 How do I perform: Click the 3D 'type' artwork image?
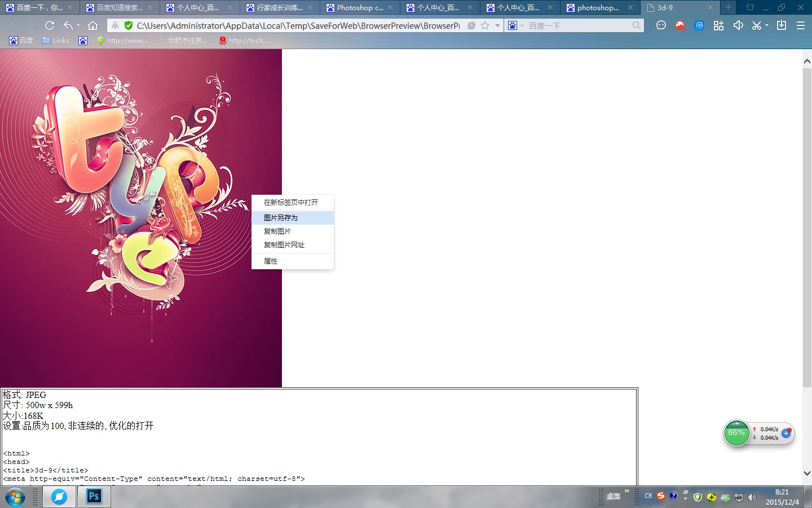(141, 218)
